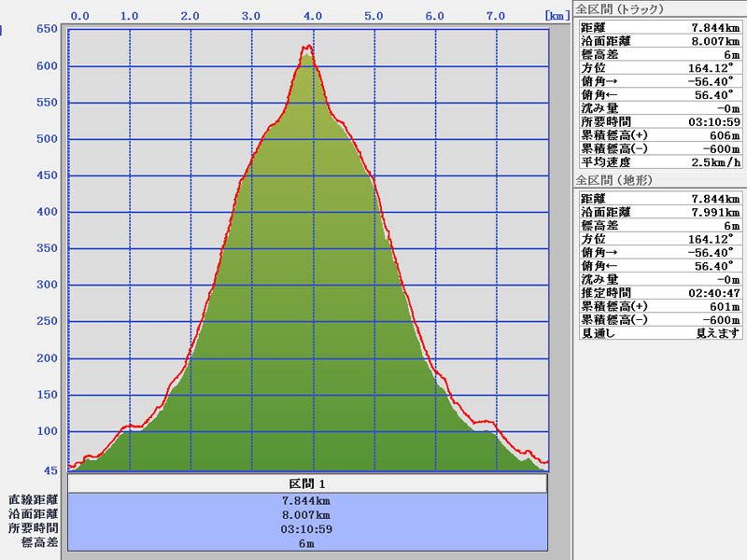Click the 見通し row in terrain panel

(x=660, y=332)
